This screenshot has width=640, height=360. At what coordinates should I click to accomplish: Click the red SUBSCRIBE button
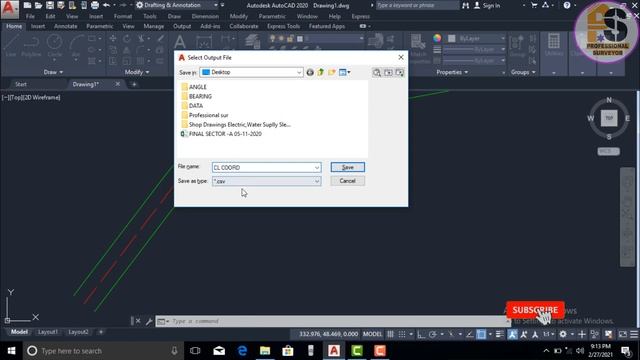(x=535, y=310)
